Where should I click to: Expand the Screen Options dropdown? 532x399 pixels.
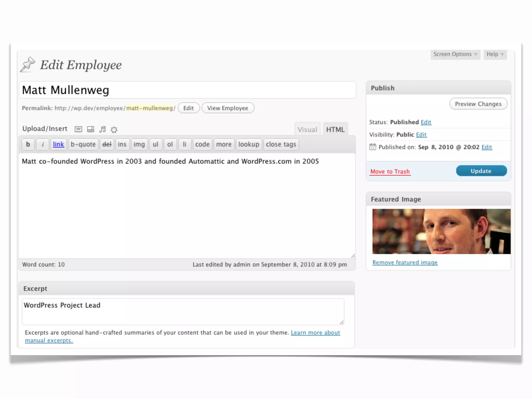pyautogui.click(x=455, y=54)
